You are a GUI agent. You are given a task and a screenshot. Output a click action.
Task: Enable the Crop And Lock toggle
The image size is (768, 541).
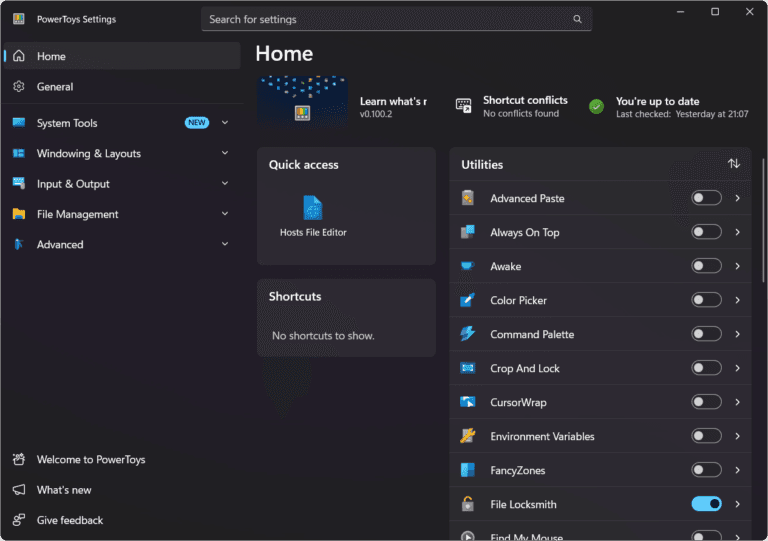pos(706,368)
